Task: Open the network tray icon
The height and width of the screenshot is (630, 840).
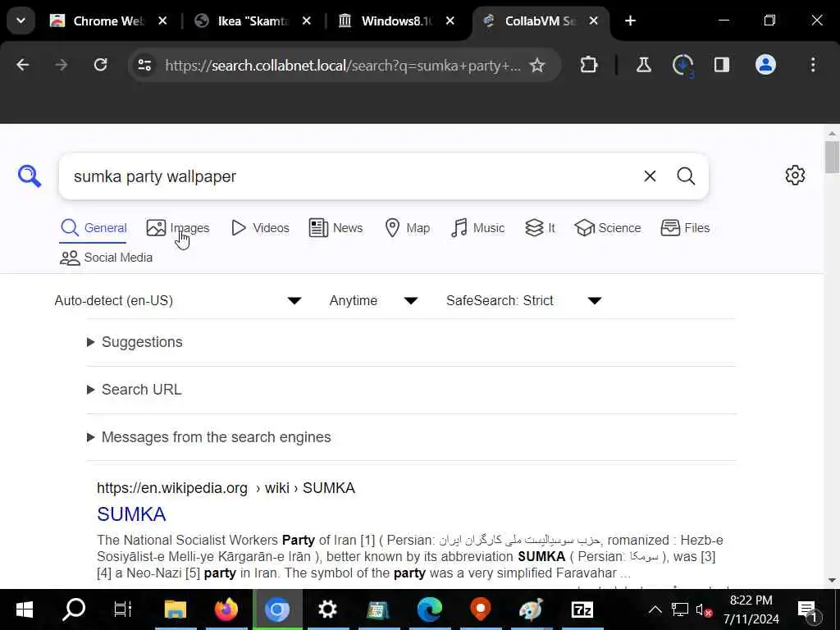Action: point(680,610)
